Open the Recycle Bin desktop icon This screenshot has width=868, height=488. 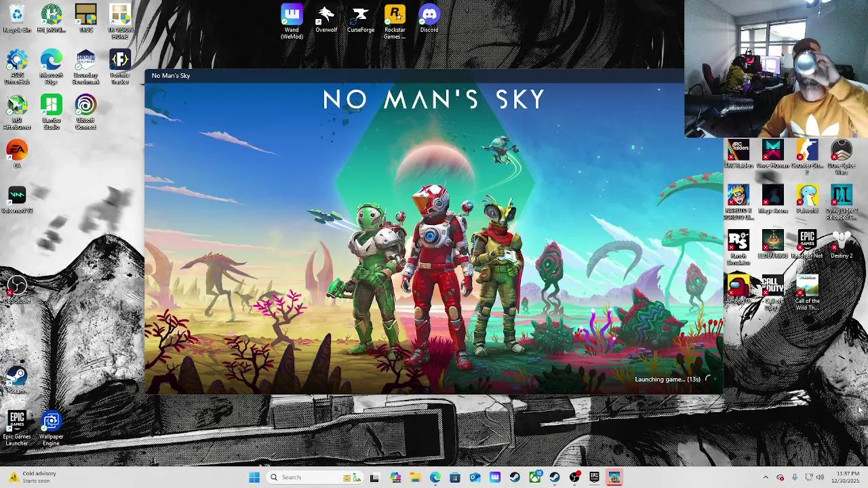17,19
